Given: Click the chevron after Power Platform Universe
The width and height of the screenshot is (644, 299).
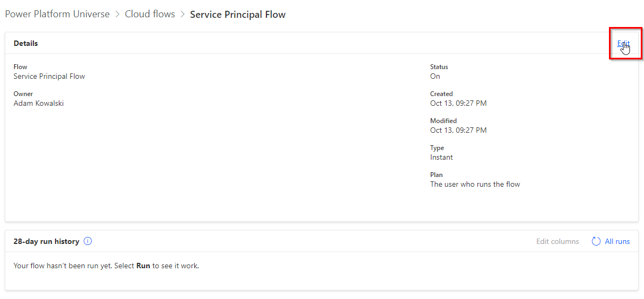Looking at the screenshot, I should (117, 15).
